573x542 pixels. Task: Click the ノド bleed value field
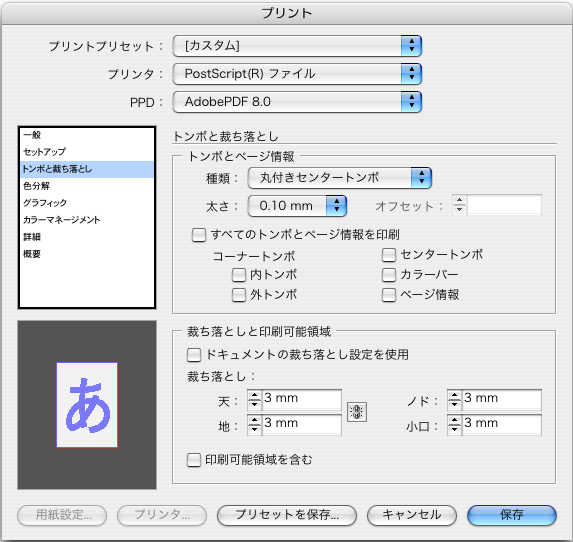tap(501, 399)
